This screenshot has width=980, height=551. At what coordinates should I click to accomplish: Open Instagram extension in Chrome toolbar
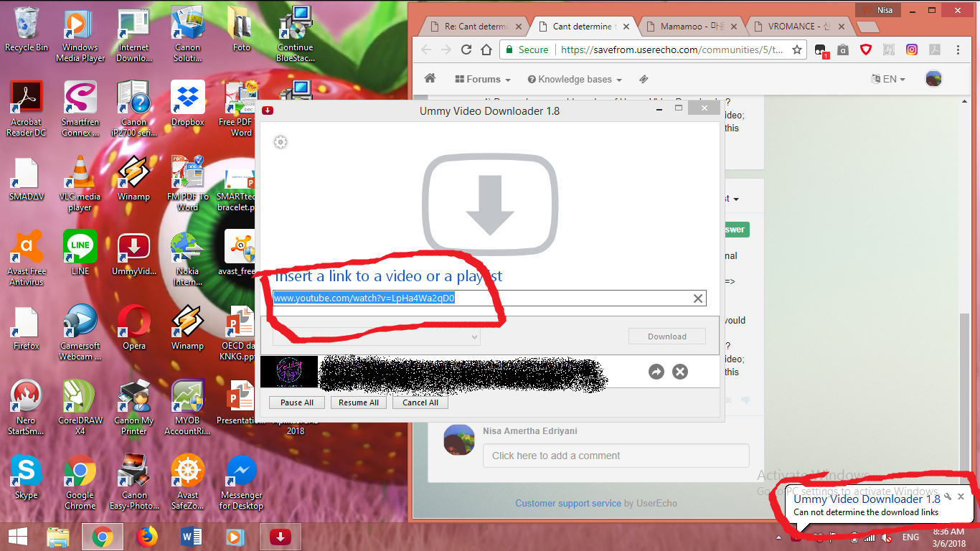point(911,50)
